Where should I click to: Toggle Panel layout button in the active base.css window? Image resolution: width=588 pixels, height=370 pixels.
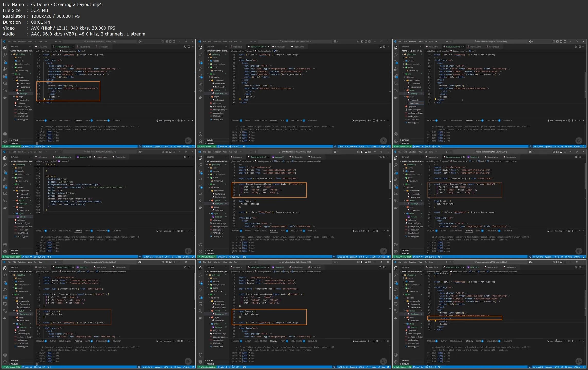170,152
